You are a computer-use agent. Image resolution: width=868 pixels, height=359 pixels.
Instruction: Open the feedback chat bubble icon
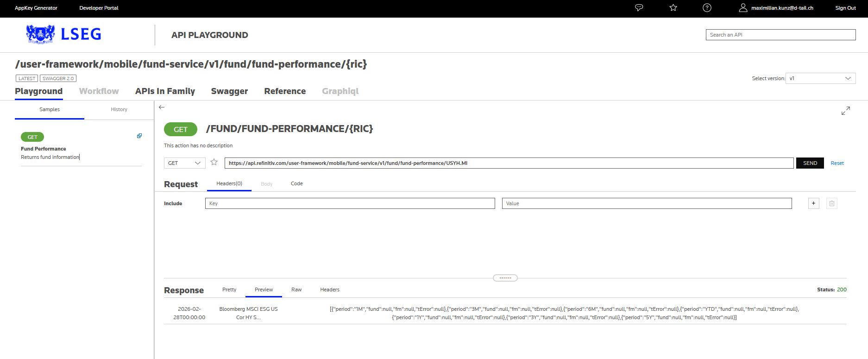tap(639, 8)
